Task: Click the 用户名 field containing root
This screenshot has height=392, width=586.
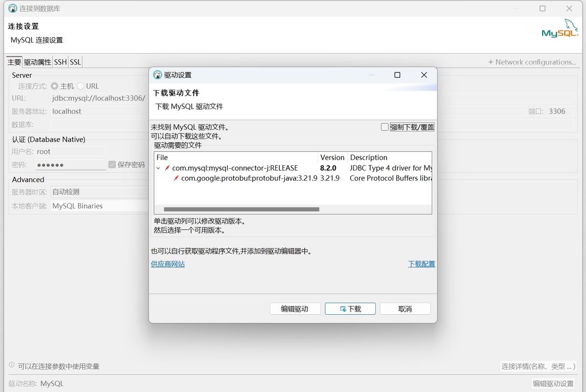Action: (x=71, y=151)
